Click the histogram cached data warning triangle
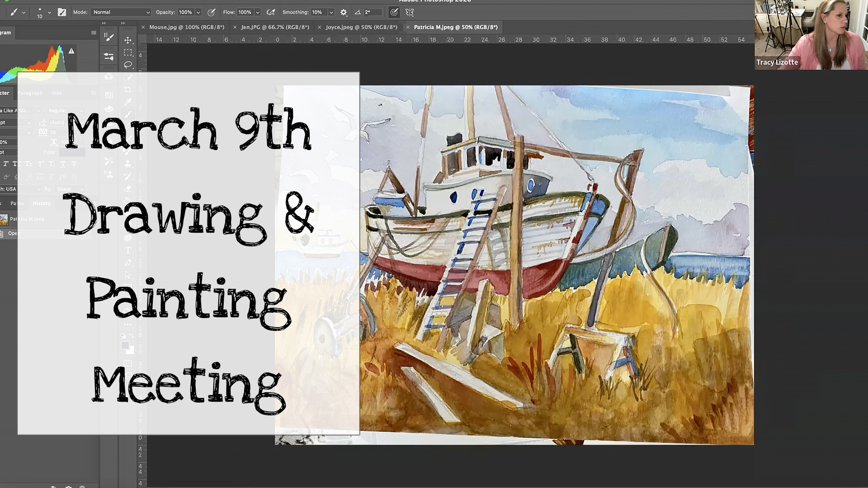Image resolution: width=868 pixels, height=488 pixels. pos(71,51)
